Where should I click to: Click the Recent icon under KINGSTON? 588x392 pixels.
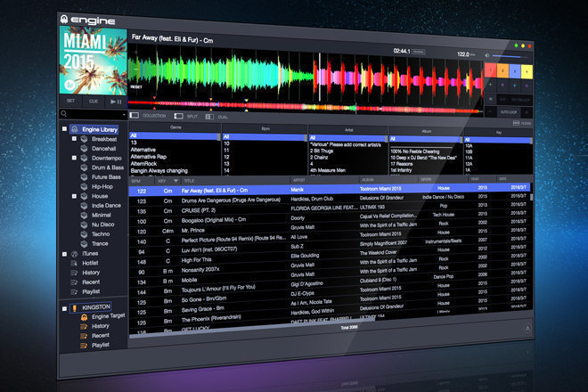(x=84, y=336)
